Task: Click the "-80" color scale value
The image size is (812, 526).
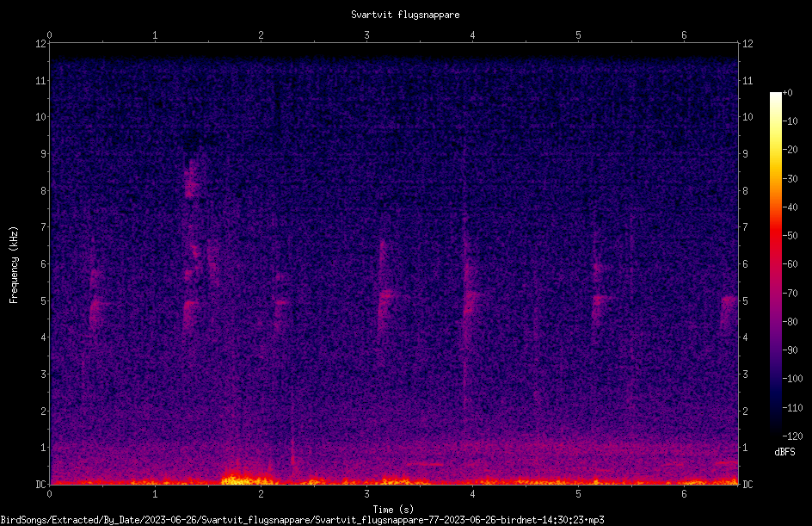Action: [x=790, y=322]
